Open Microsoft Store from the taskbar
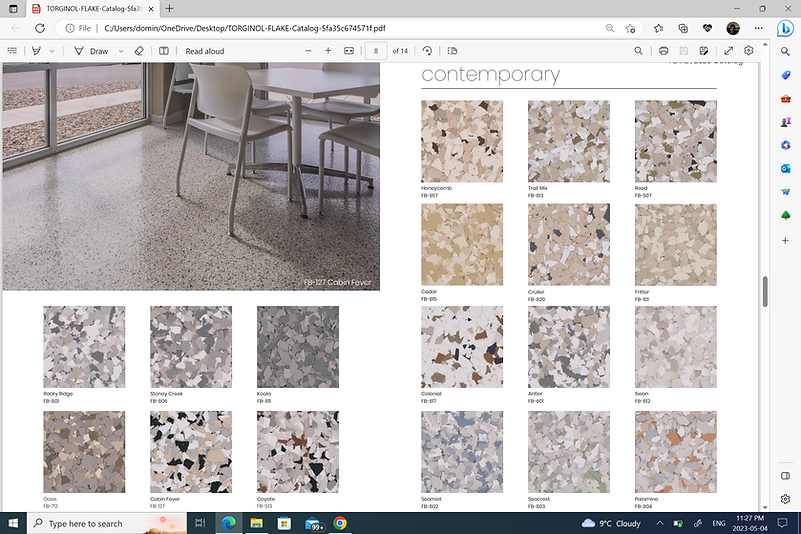 click(x=284, y=523)
